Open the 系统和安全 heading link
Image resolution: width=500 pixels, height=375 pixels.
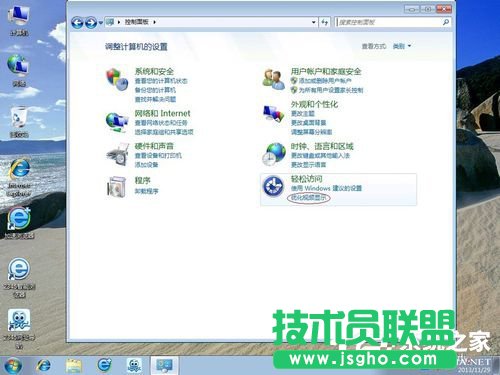click(x=154, y=71)
